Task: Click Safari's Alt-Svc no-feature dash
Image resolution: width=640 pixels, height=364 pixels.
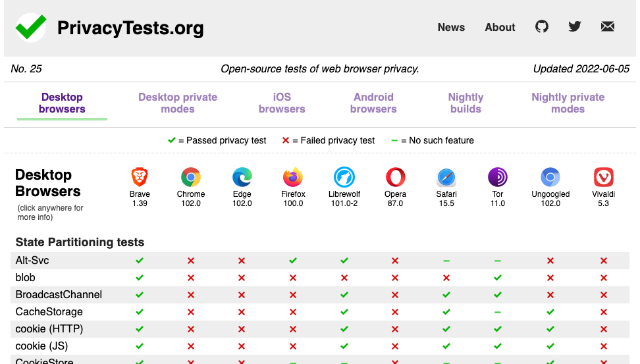Action: tap(446, 261)
